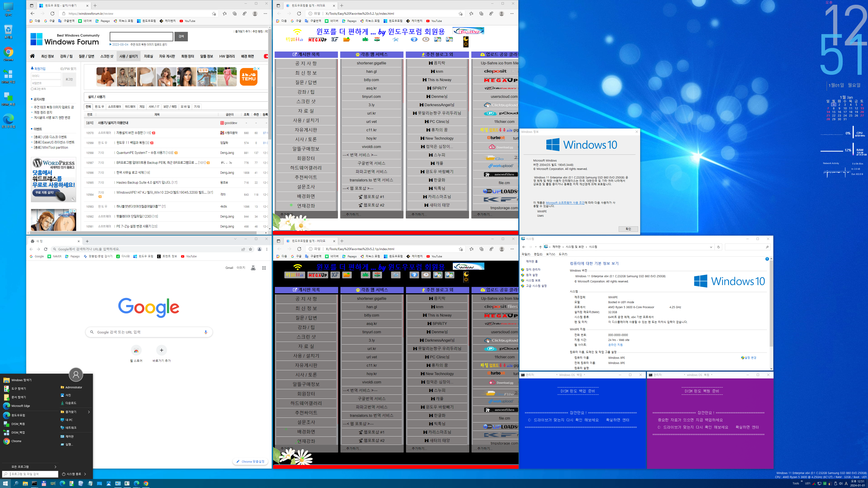Click wrench tools icon in light-theme favorites page
The height and width of the screenshot is (488, 868).
pyautogui.click(x=396, y=39)
